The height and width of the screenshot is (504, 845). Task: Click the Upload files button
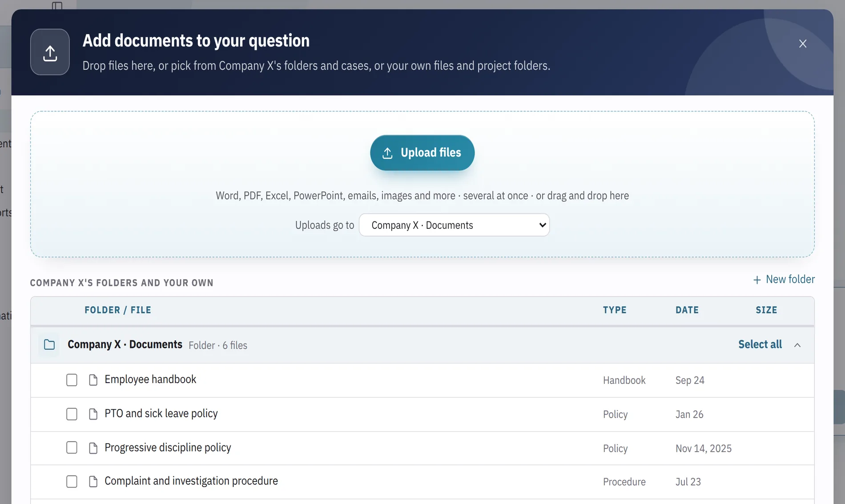pyautogui.click(x=422, y=153)
